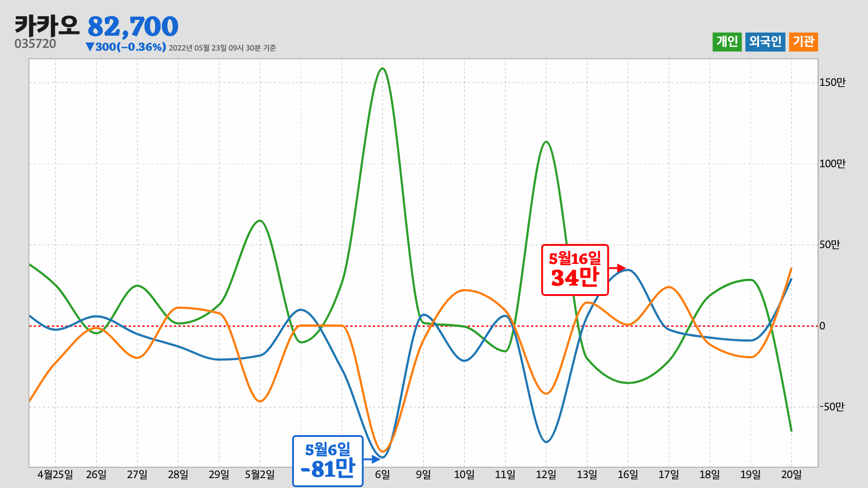
Task: Click the 5월16일 34만 red annotation box
Action: [575, 270]
